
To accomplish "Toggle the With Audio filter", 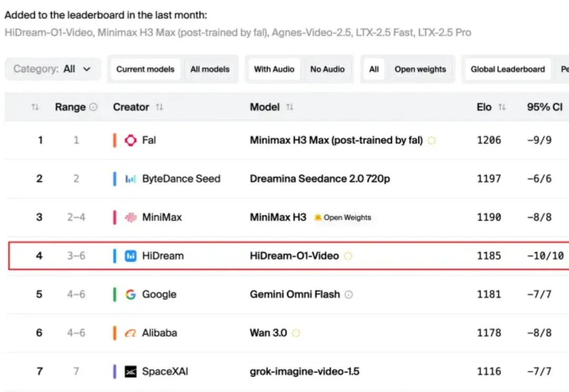I will pyautogui.click(x=274, y=70).
